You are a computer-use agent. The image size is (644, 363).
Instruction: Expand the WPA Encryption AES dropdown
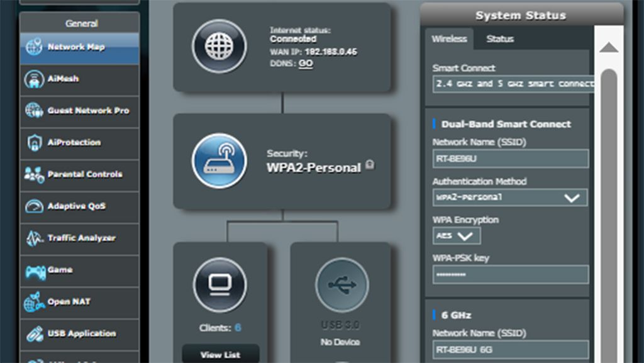pyautogui.click(x=457, y=236)
